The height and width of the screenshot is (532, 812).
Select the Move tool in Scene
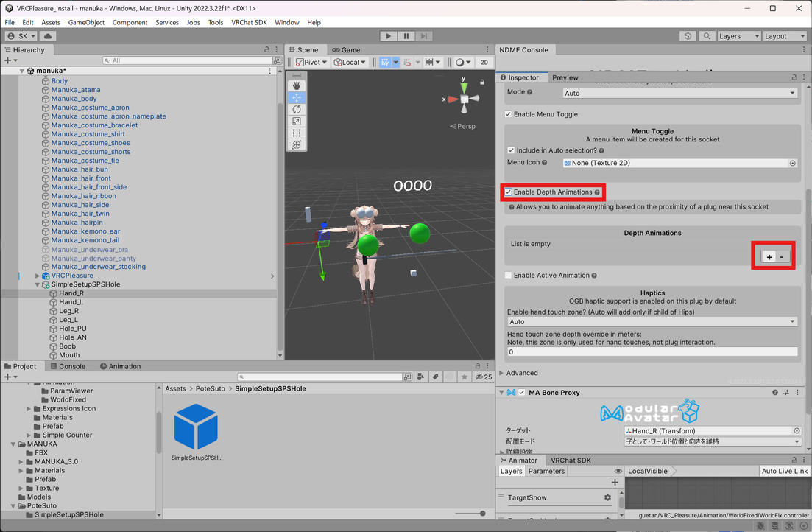297,97
